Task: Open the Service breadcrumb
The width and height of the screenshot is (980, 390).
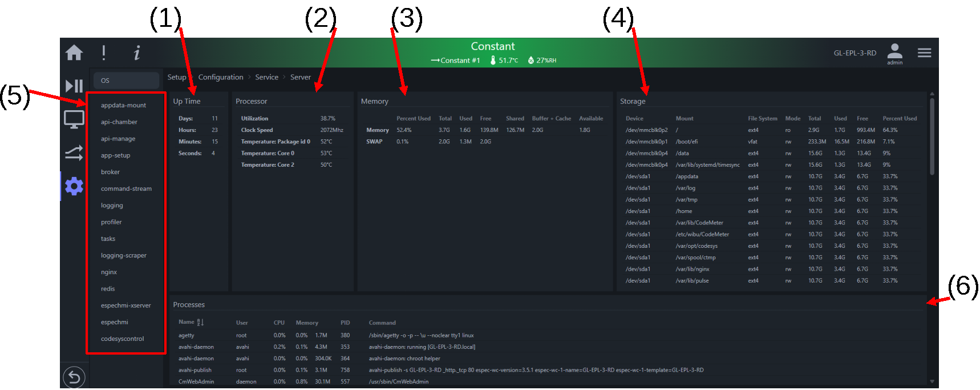Action: click(x=267, y=77)
